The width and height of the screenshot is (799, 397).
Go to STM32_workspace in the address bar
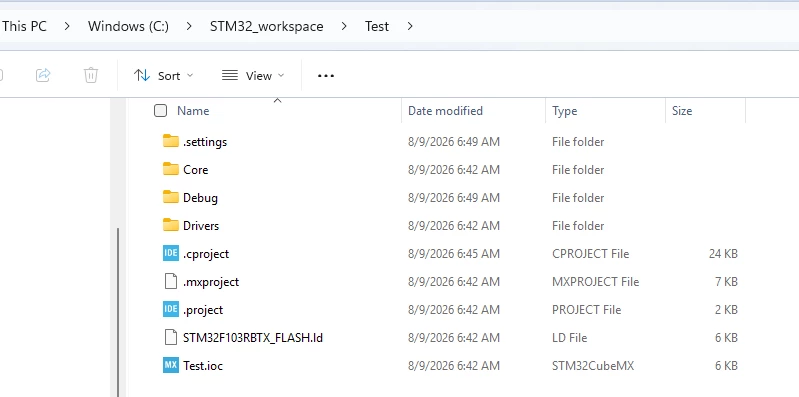click(x=267, y=27)
